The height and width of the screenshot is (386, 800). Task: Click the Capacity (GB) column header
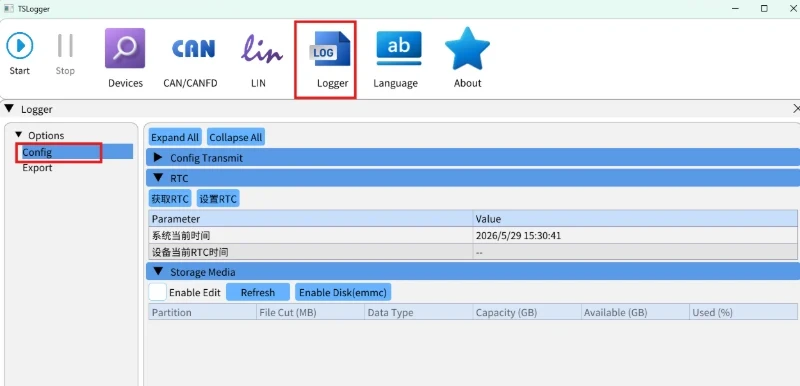(x=527, y=312)
